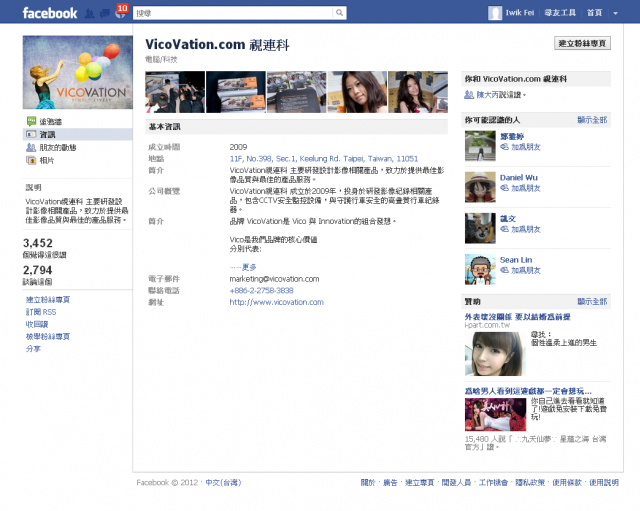Open first suggested person's name above Daniel Wu
The height and width of the screenshot is (511, 640).
[512, 136]
